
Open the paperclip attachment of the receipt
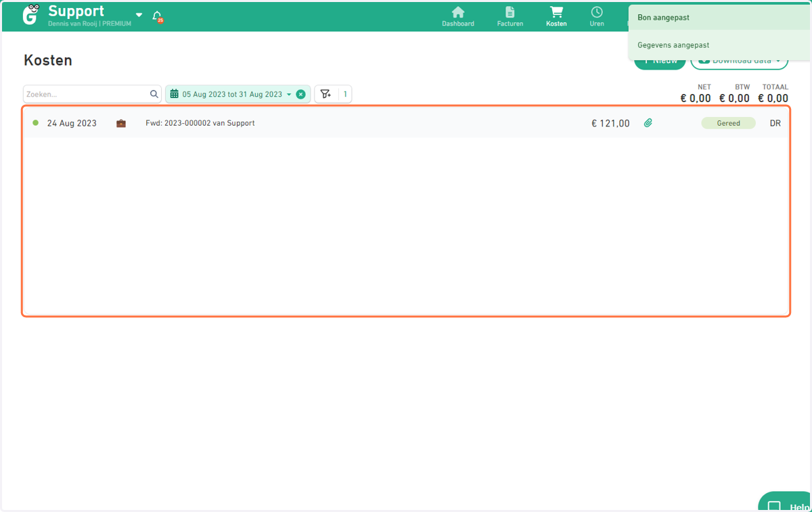tap(648, 123)
